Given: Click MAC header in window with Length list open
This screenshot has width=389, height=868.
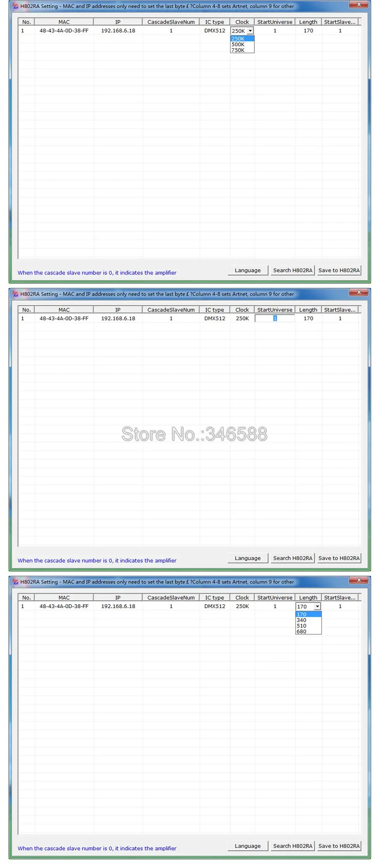Looking at the screenshot, I should pos(64,598).
